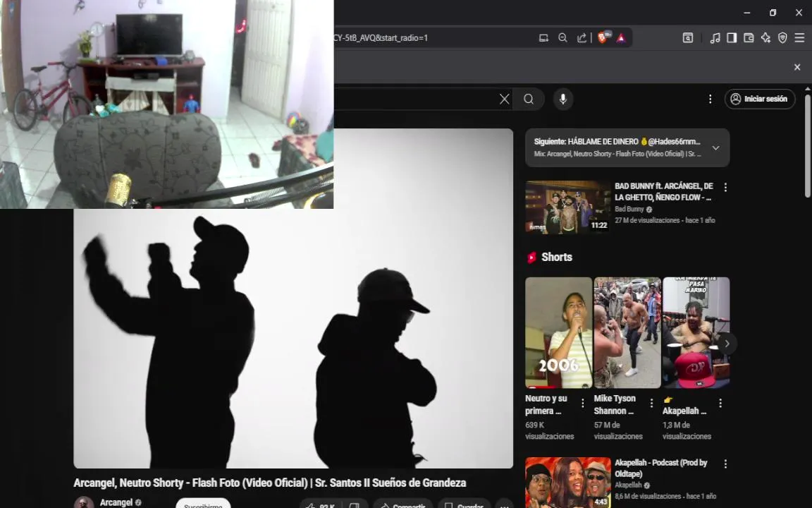The width and height of the screenshot is (812, 508).
Task: Open the BAD BUNNY ft. ARCÁNGEL video thumbnail
Action: [x=568, y=207]
